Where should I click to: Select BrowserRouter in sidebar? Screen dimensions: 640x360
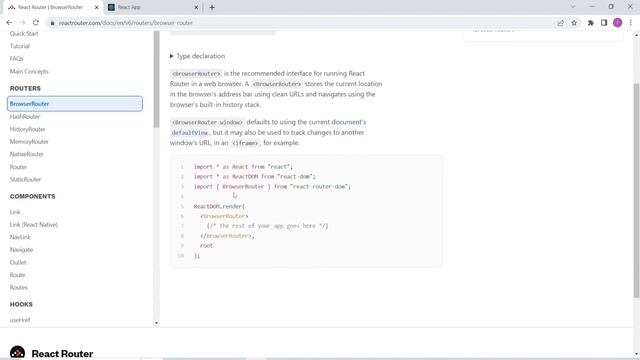[75, 104]
